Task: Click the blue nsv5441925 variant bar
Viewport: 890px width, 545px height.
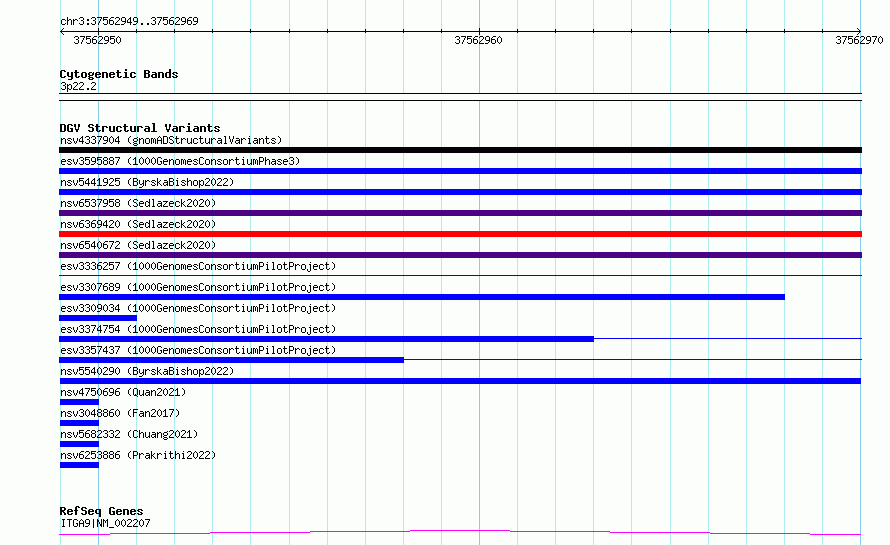Action: tap(460, 192)
